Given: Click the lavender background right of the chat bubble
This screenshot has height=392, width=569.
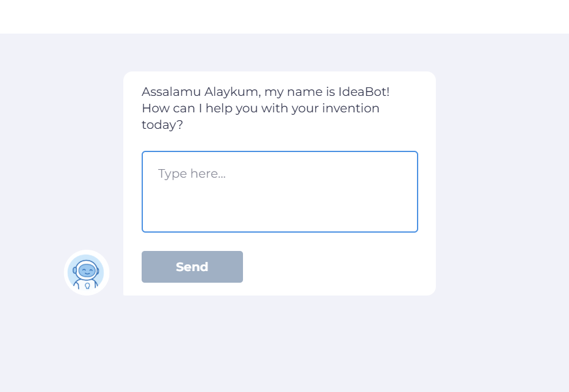Looking at the screenshot, I should (x=502, y=183).
